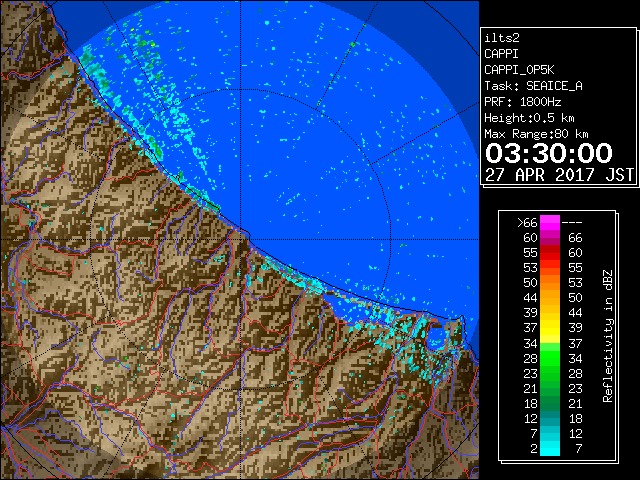The image size is (640, 480).
Task: Click the bright green 28–34 dBZ legend swatch
Action: (550, 358)
